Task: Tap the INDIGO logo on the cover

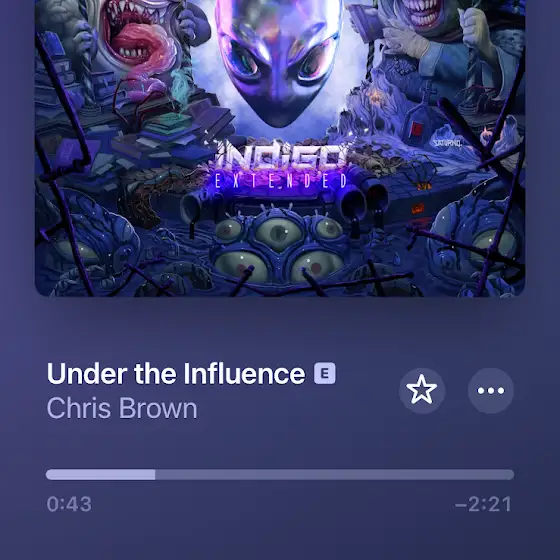Action: tap(280, 155)
